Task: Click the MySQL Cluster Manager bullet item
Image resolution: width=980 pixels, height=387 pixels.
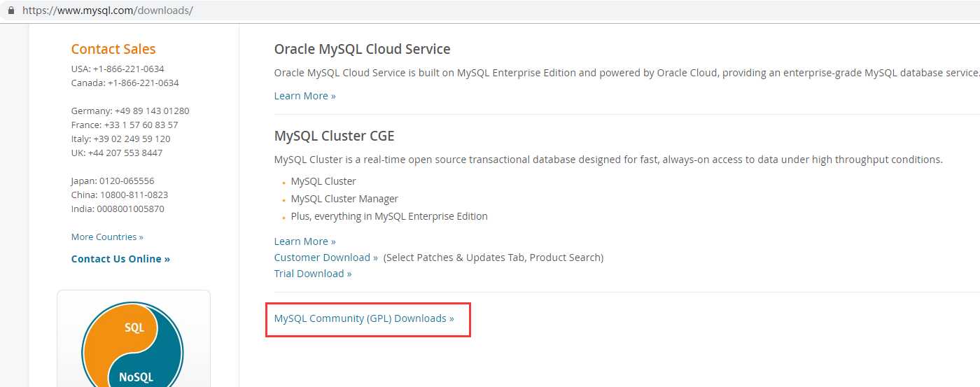Action: point(344,199)
